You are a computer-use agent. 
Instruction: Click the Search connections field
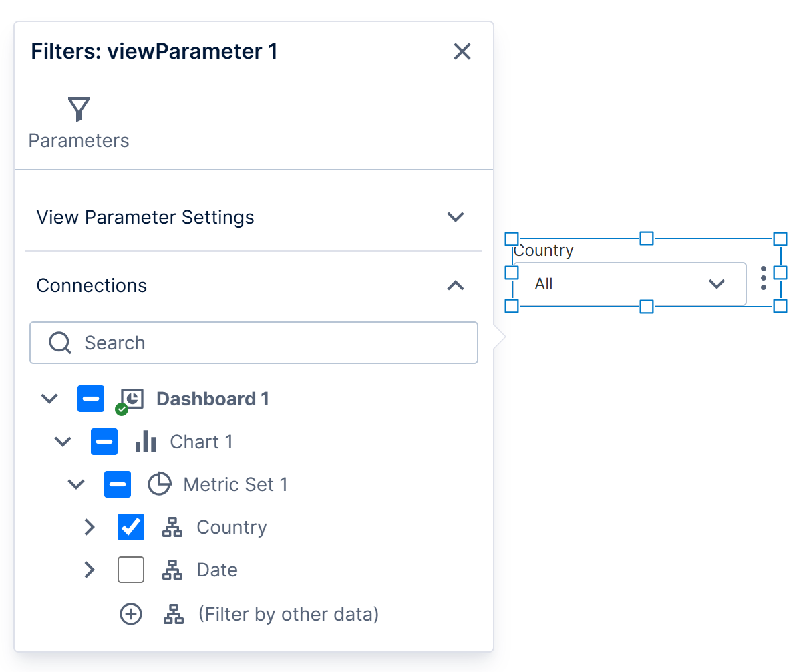click(254, 343)
